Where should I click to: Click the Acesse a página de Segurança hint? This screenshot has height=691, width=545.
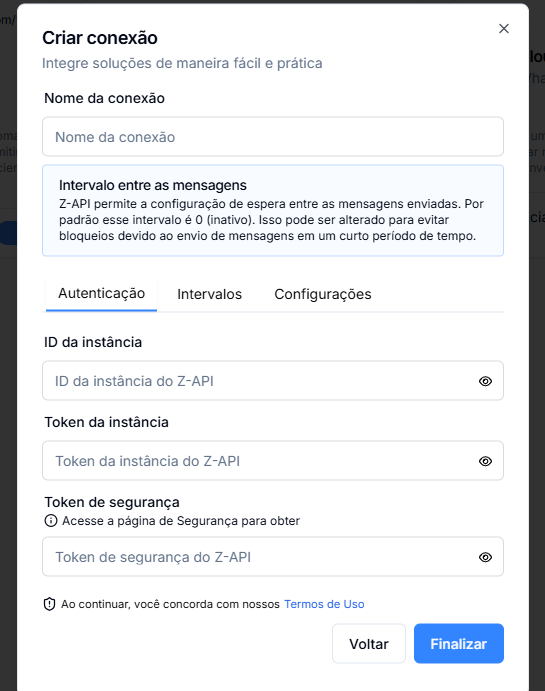click(x=181, y=521)
